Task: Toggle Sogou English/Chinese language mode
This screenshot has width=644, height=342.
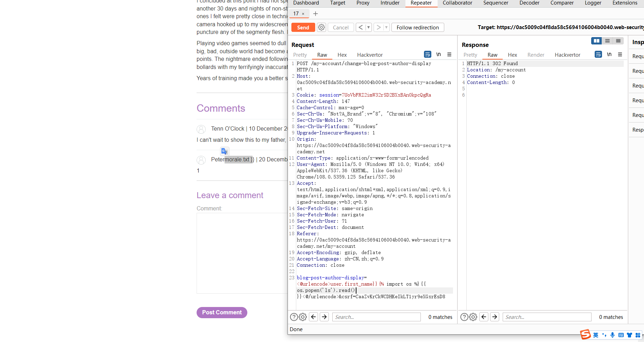Action: [x=596, y=335]
